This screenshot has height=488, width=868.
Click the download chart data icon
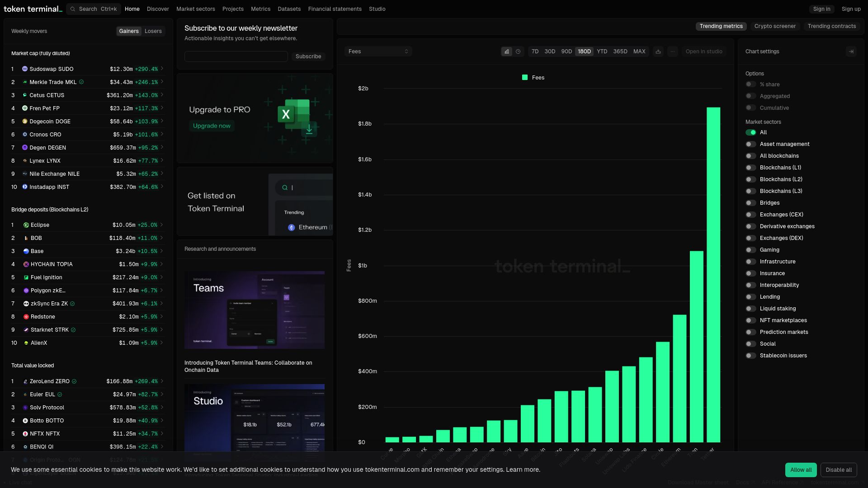point(658,52)
